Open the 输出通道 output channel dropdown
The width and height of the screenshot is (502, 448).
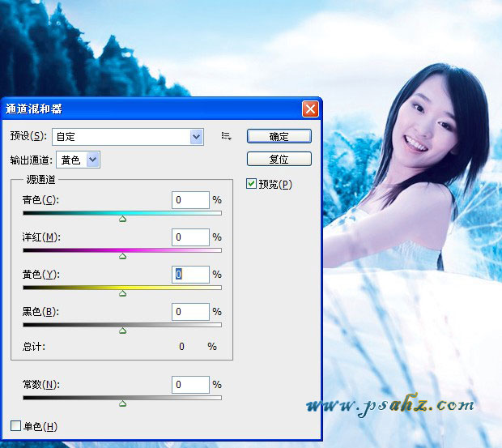[x=93, y=160]
